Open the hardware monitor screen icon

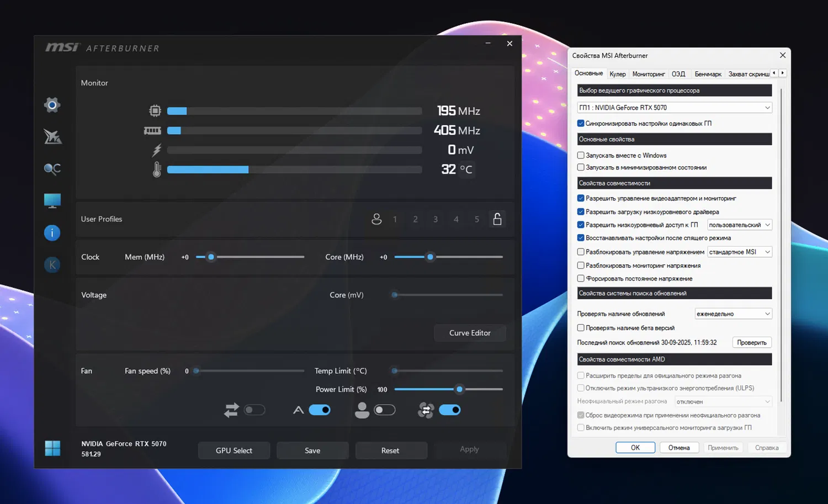52,200
